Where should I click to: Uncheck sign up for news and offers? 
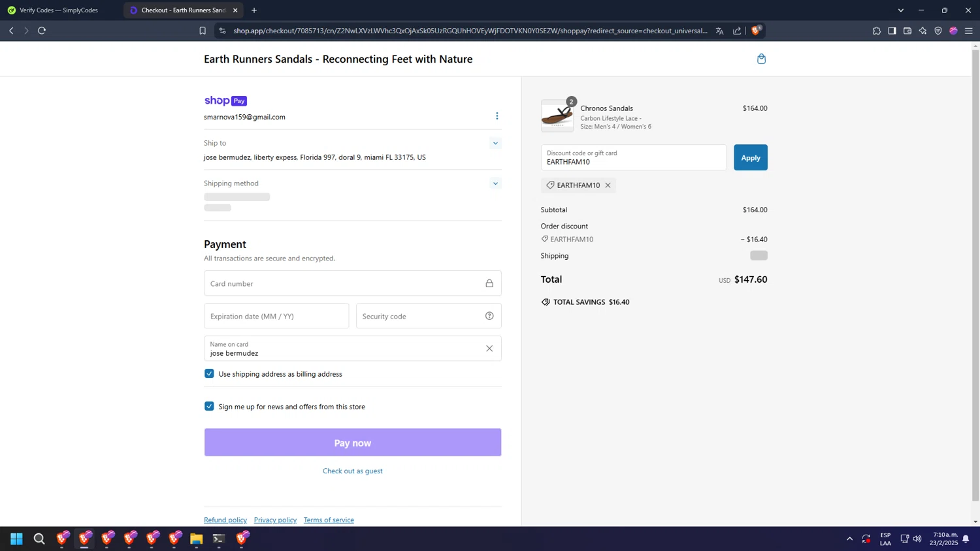[209, 406]
